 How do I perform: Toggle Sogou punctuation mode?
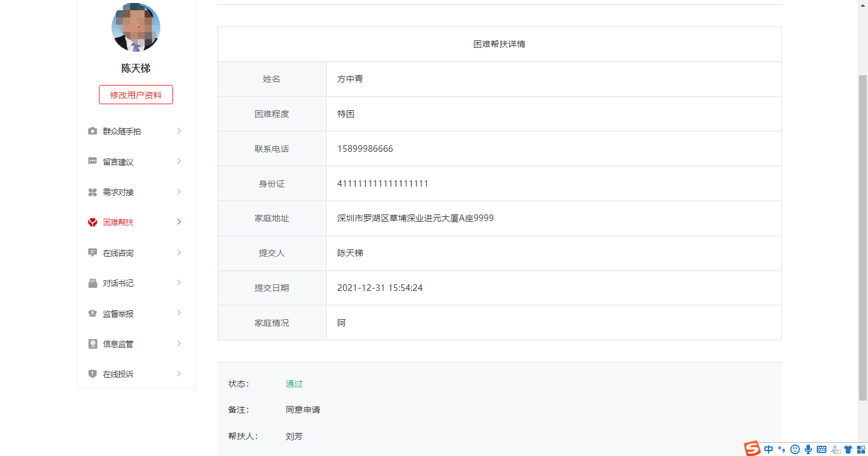782,449
